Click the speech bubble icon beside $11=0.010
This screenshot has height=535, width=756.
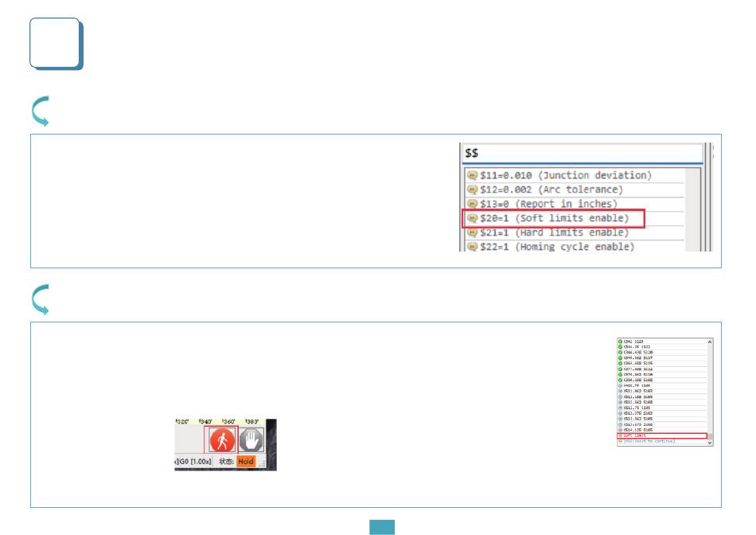click(x=472, y=175)
